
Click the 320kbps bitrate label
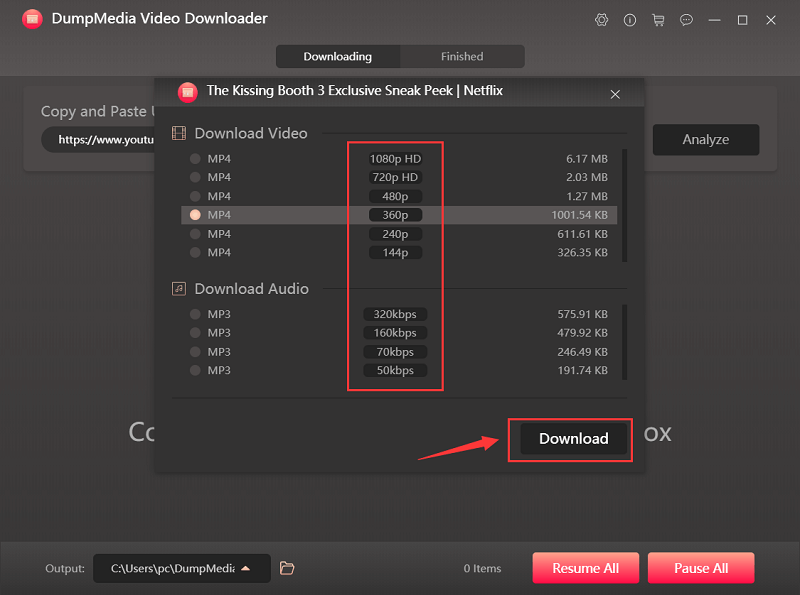pyautogui.click(x=395, y=314)
